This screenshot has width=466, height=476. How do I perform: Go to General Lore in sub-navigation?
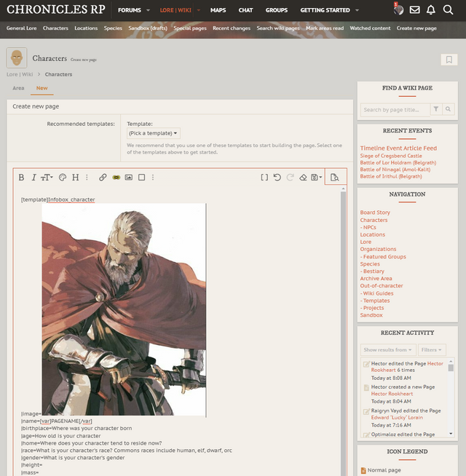click(21, 28)
